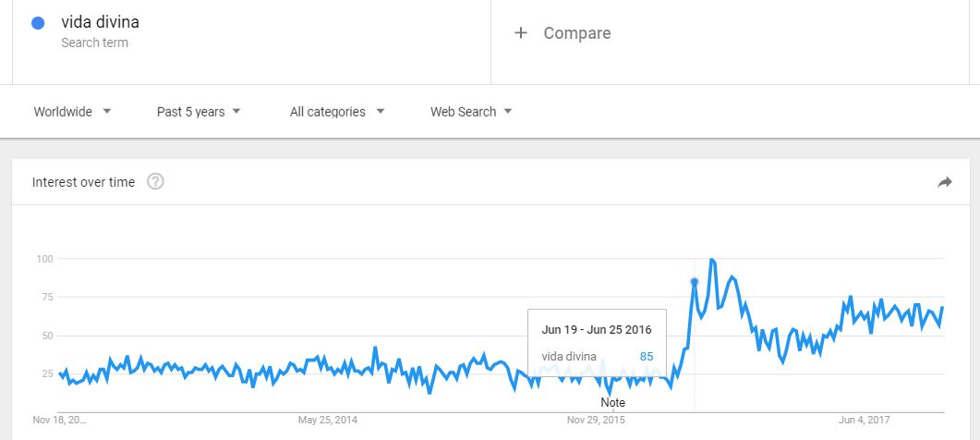The image size is (980, 440).
Task: Open the Web Search type dropdown
Action: tap(471, 112)
